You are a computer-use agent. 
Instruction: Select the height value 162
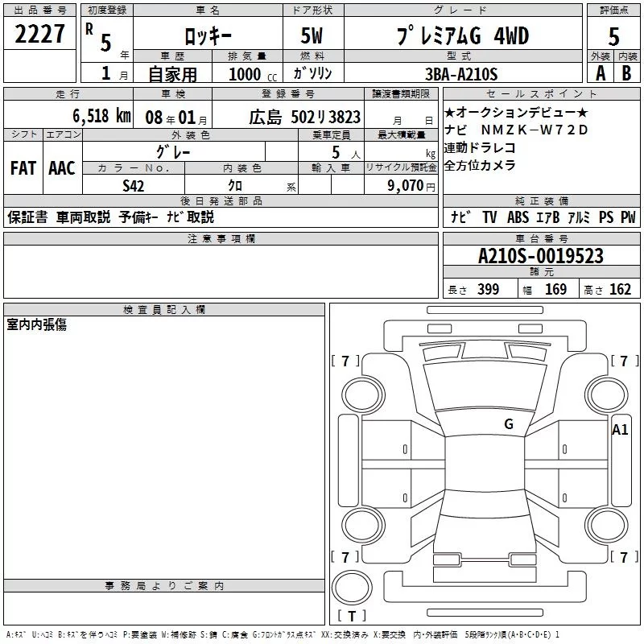tap(620, 289)
